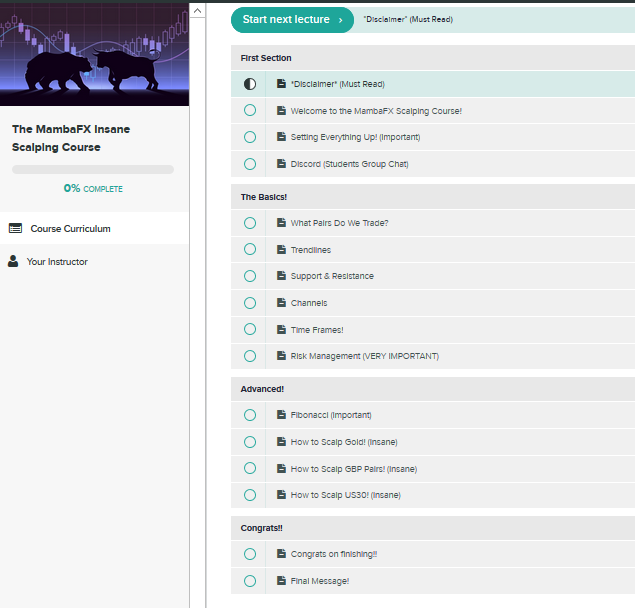Open Risk Management (VERY IMPORTANT) lecture link
This screenshot has width=635, height=608.
point(364,356)
